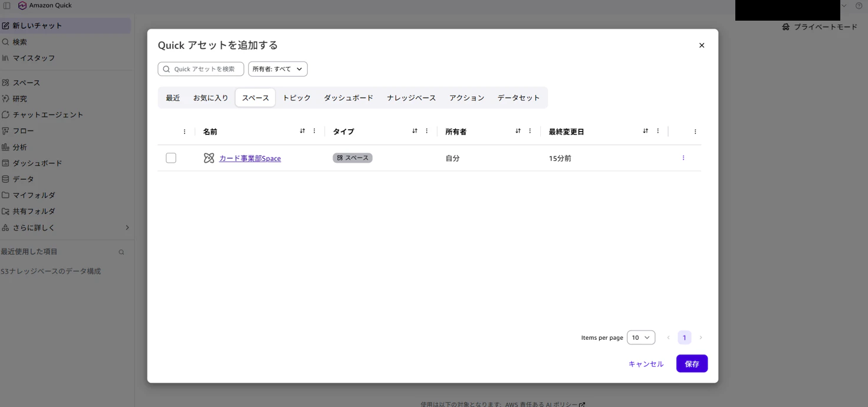Open the カード事業部Space link

click(x=250, y=158)
